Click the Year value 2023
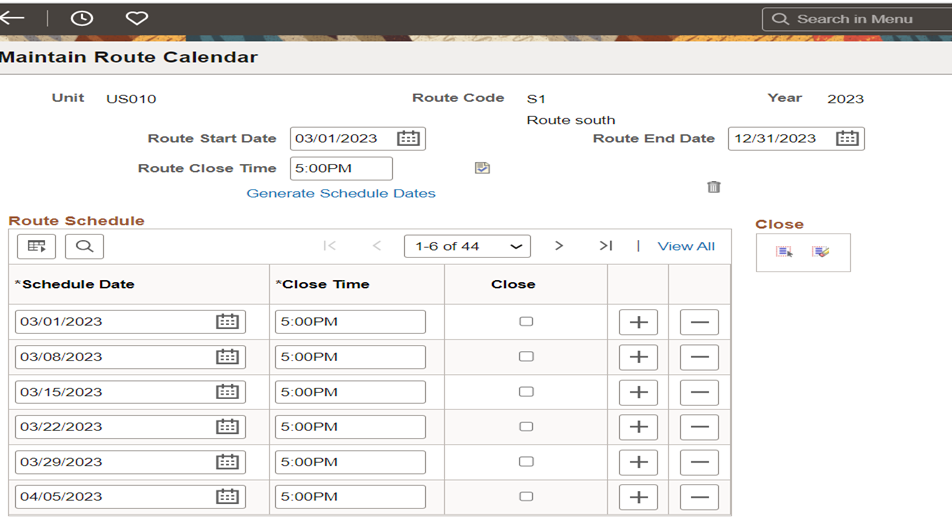This screenshot has height=523, width=952. point(845,99)
